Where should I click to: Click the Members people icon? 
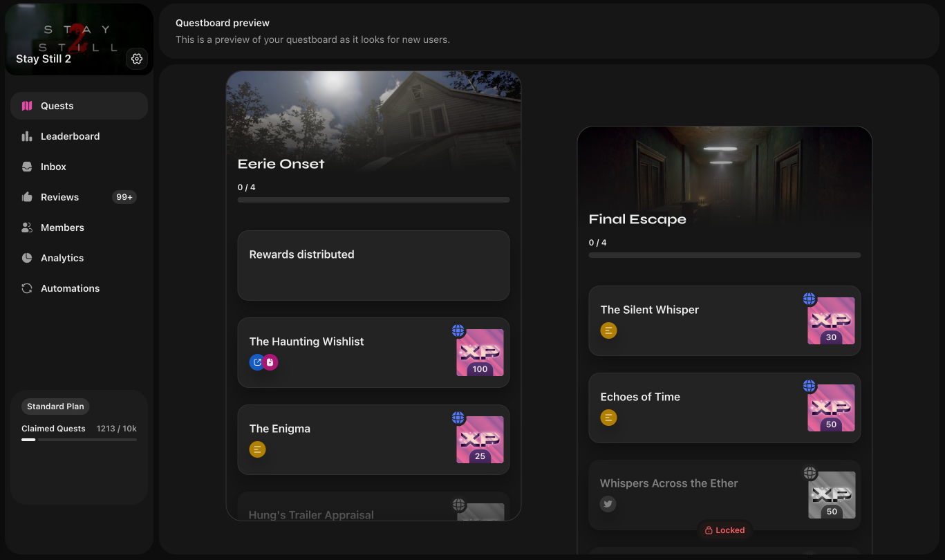(27, 227)
